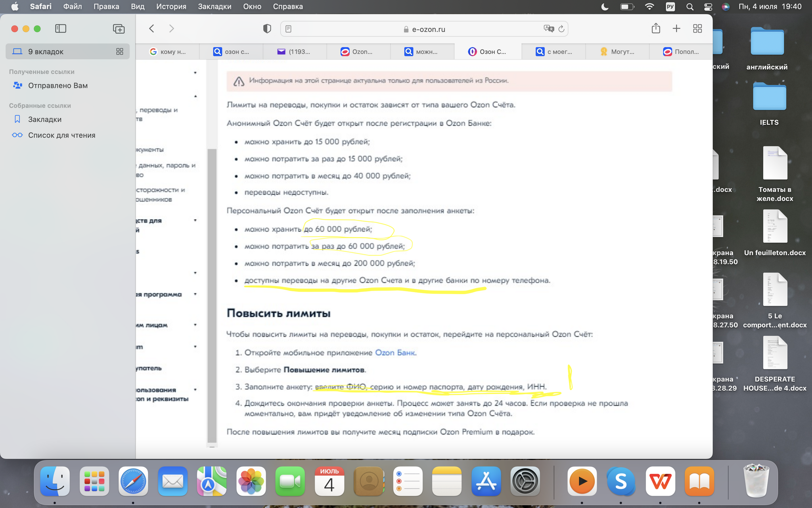This screenshot has height=508, width=812.
Task: Open the privacy report shield icon
Action: click(267, 29)
